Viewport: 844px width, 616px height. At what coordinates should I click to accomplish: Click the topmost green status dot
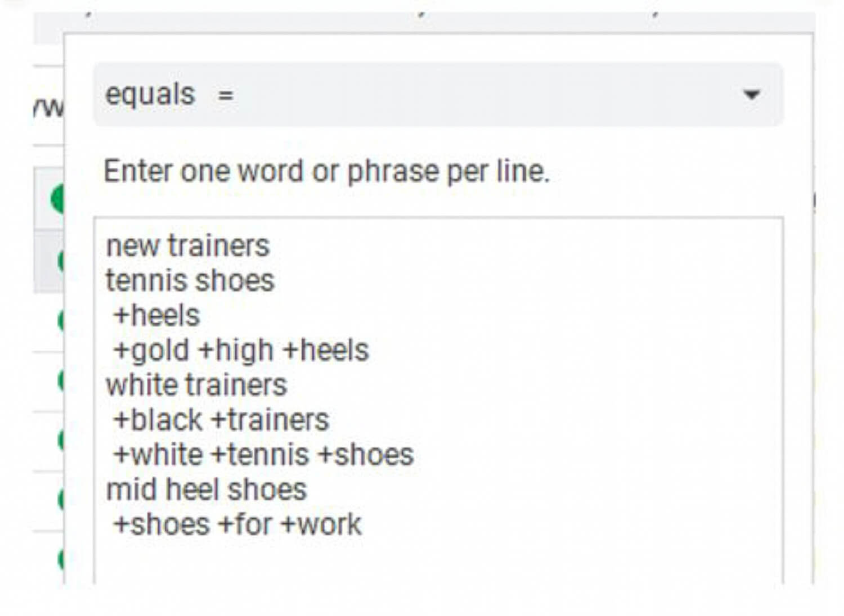point(57,199)
